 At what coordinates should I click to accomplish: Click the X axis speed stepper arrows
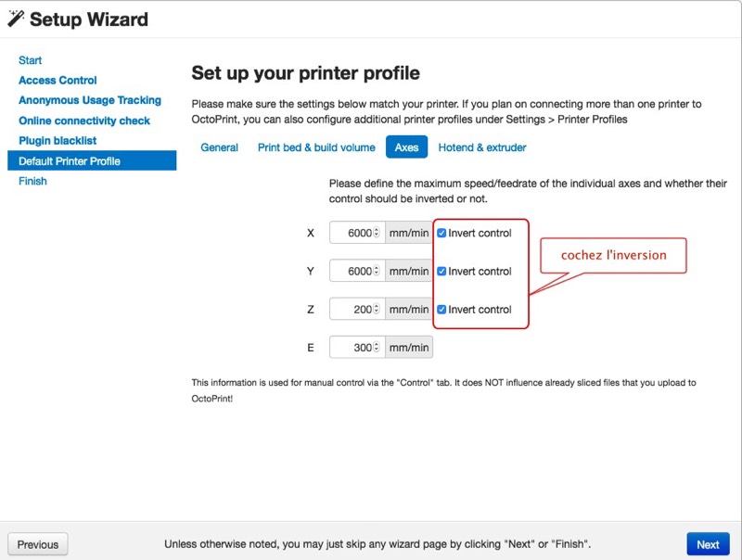(x=377, y=233)
